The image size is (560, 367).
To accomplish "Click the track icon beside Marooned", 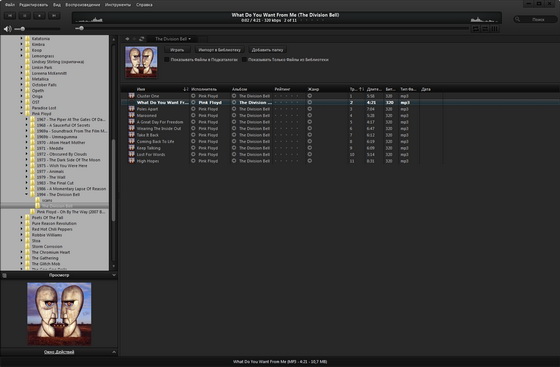I will tap(131, 115).
